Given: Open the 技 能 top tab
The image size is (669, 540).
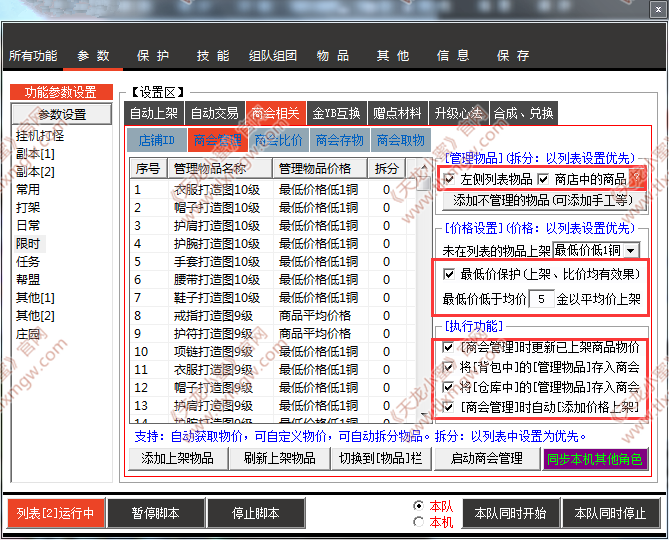Looking at the screenshot, I should 213,55.
